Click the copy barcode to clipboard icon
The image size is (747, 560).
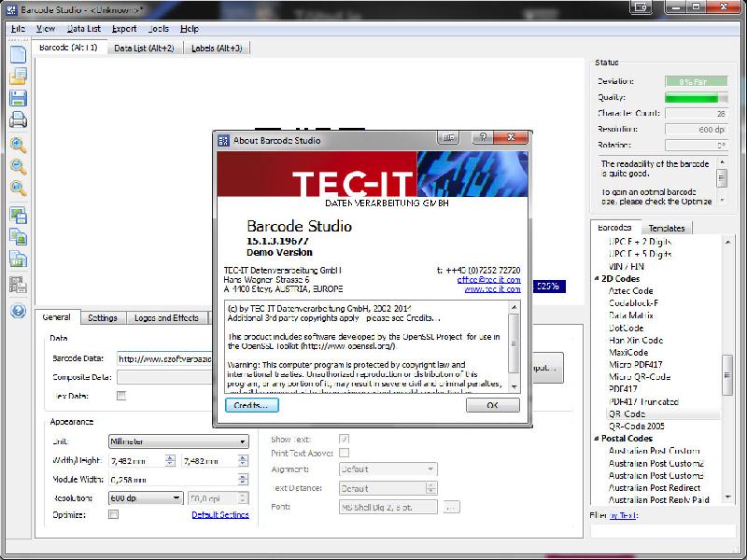(18, 237)
